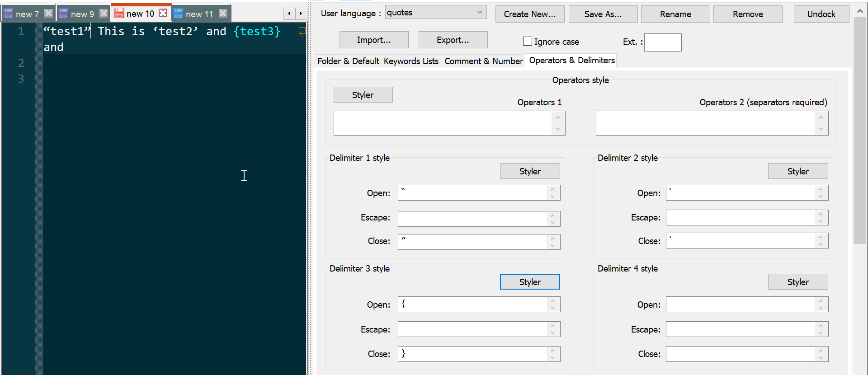Click the Save As... button
Image resolution: width=868 pixels, height=375 pixels.
[x=603, y=14]
